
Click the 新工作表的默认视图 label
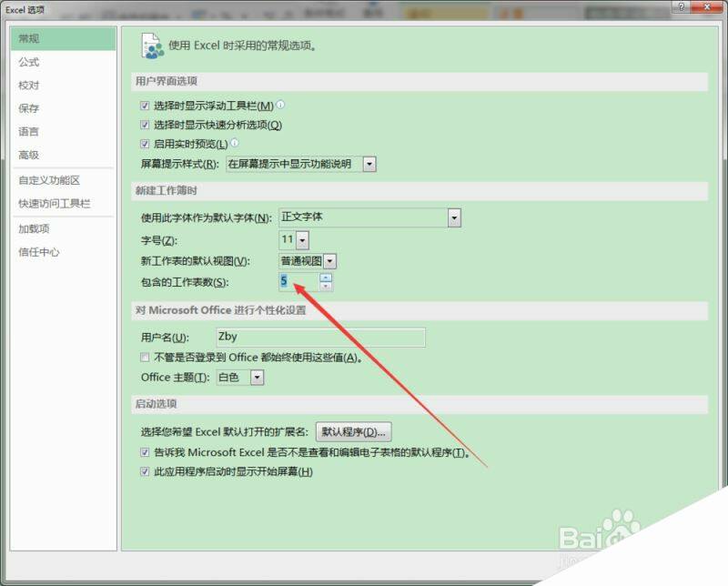click(x=195, y=261)
